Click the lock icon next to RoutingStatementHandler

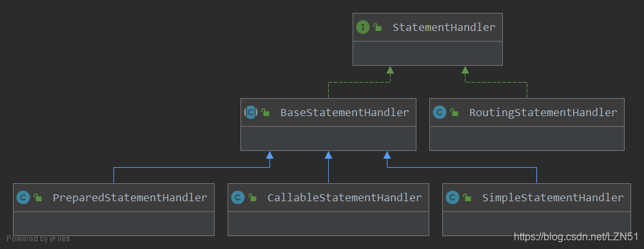(454, 112)
